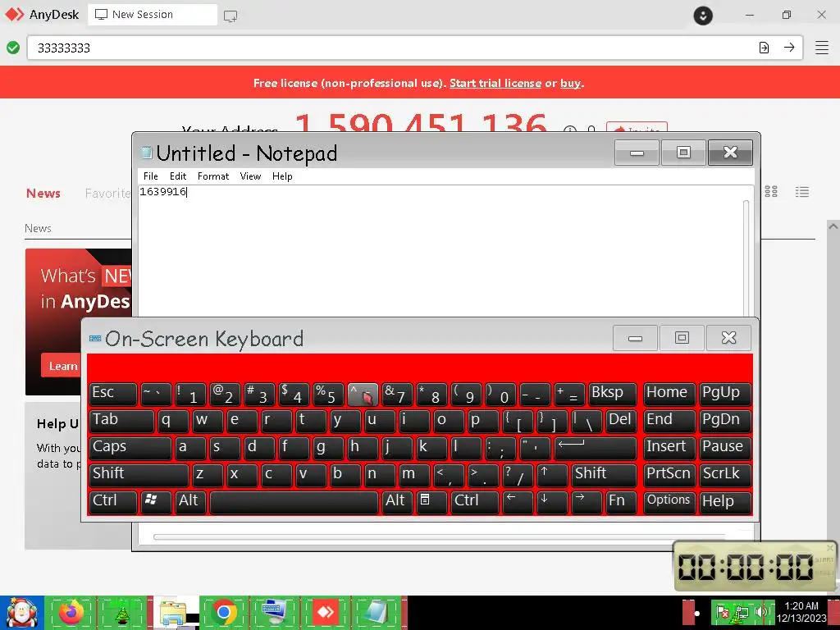Click the Notepad taskbar icon

[376, 612]
